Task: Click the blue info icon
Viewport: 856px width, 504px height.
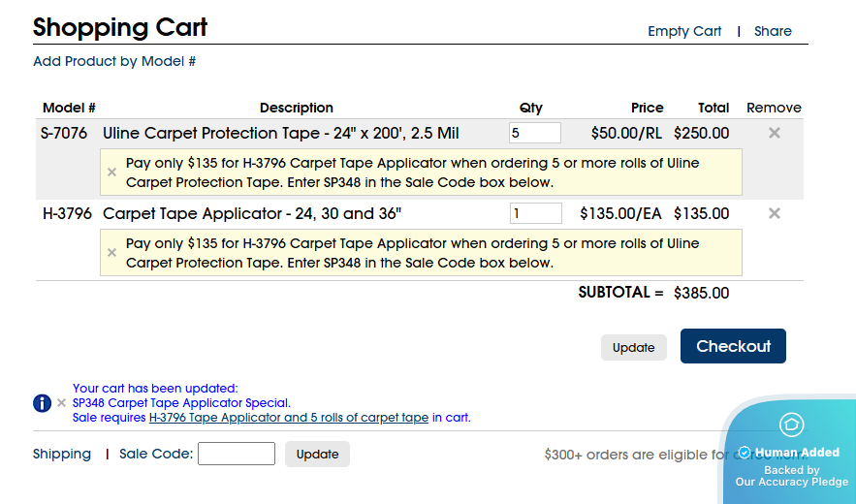Action: pyautogui.click(x=42, y=403)
